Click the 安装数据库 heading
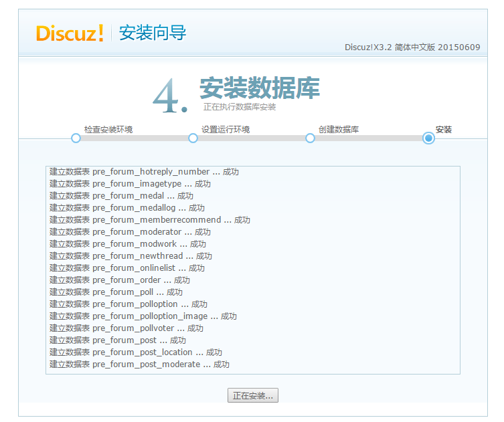Image resolution: width=504 pixels, height=422 pixels. pos(259,88)
